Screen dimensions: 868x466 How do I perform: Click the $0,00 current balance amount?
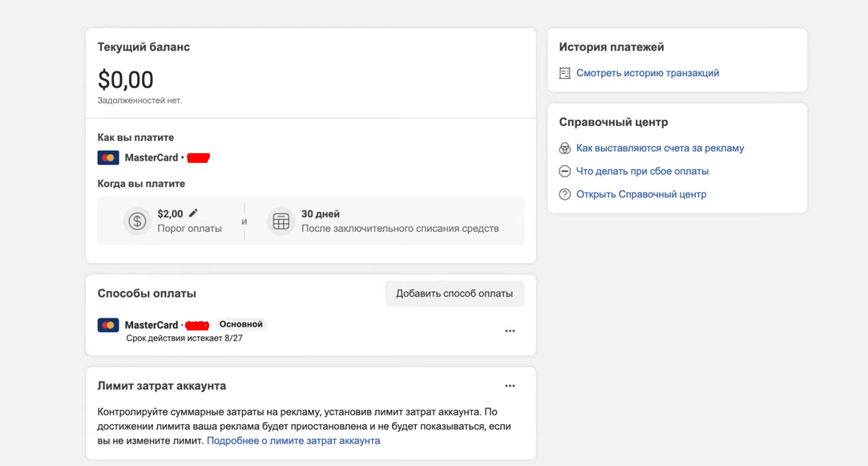126,79
